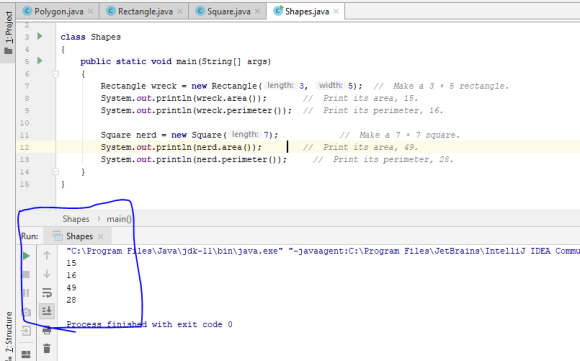Click fold end marker at line 14

point(55,172)
